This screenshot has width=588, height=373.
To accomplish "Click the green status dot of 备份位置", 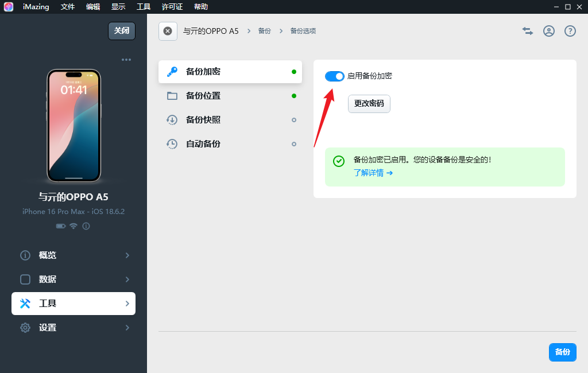I will coord(294,96).
